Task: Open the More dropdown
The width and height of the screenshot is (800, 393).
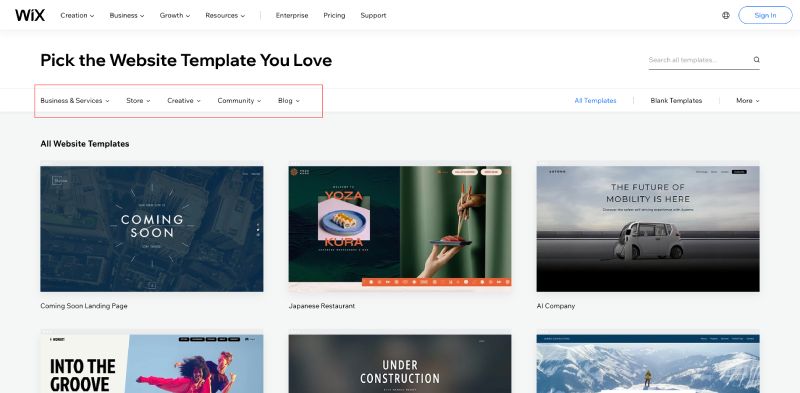Action: tap(747, 101)
